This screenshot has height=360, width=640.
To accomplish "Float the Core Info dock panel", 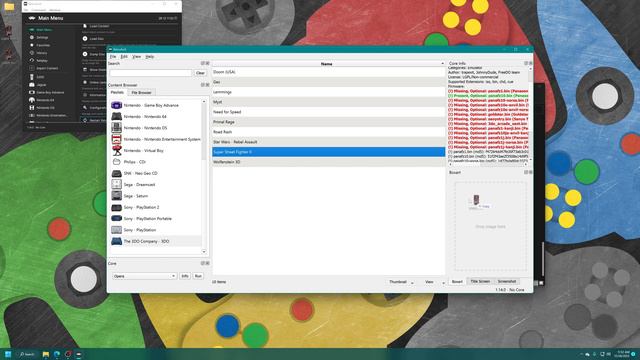I will [526, 63].
